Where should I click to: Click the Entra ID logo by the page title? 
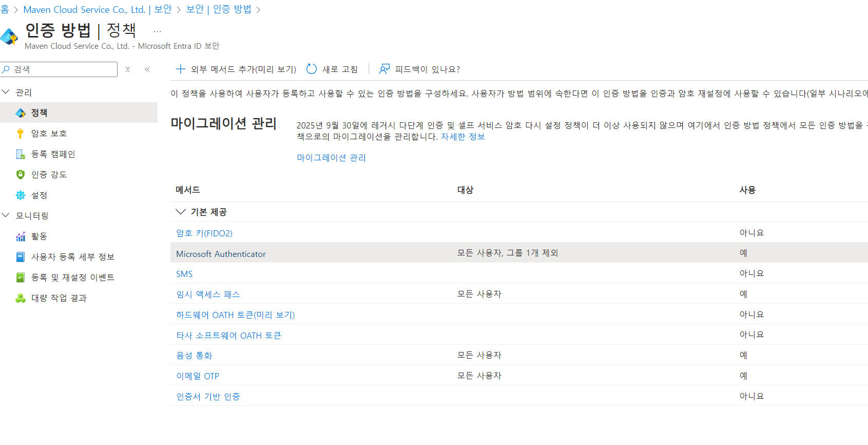9,36
